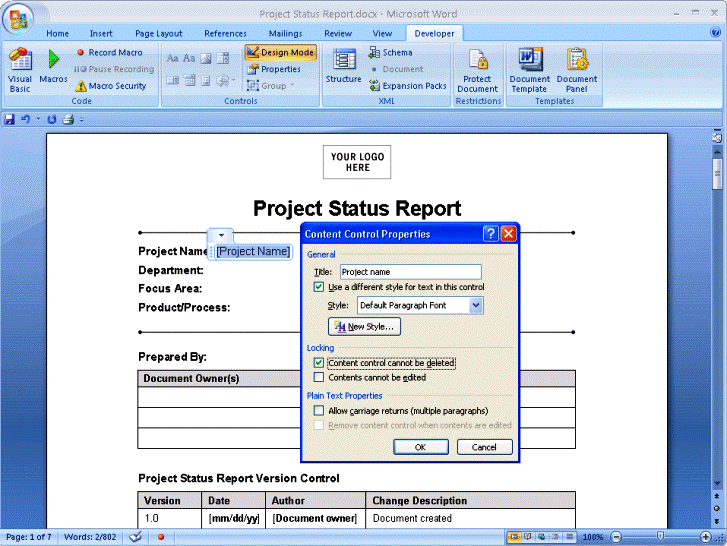Image resolution: width=727 pixels, height=546 pixels.
Task: Open Document Panel settings
Action: click(x=577, y=70)
